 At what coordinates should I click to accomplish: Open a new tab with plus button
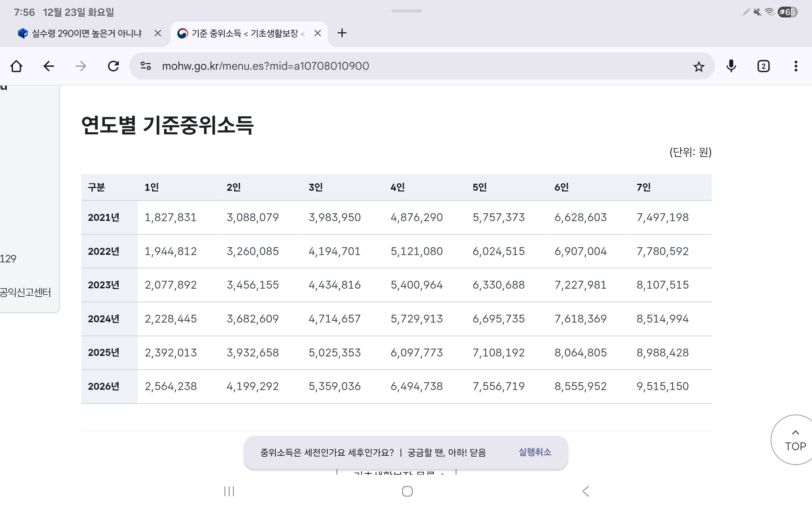click(x=342, y=33)
